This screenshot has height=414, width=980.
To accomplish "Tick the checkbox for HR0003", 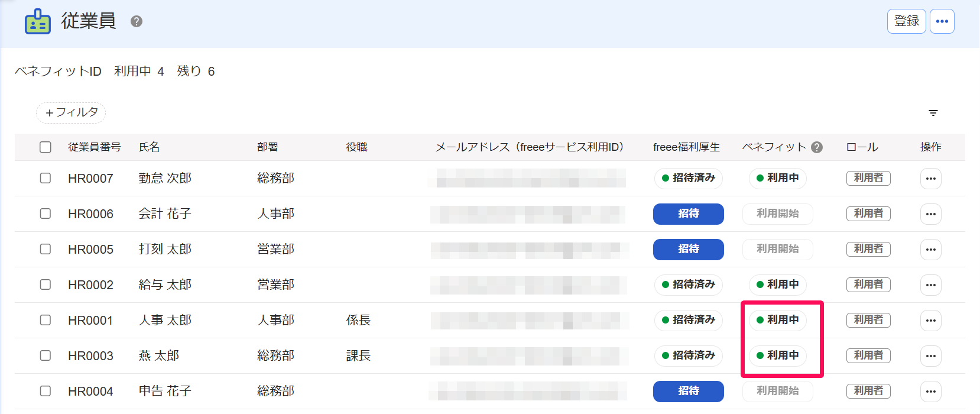I will 46,355.
